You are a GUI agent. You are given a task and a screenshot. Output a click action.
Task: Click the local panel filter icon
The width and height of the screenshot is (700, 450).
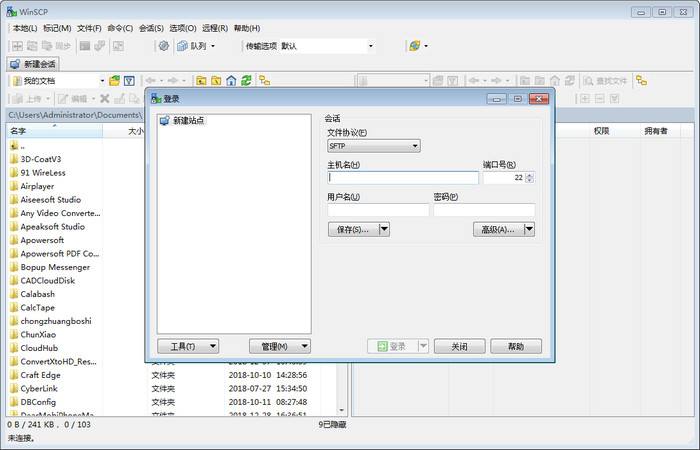point(129,81)
